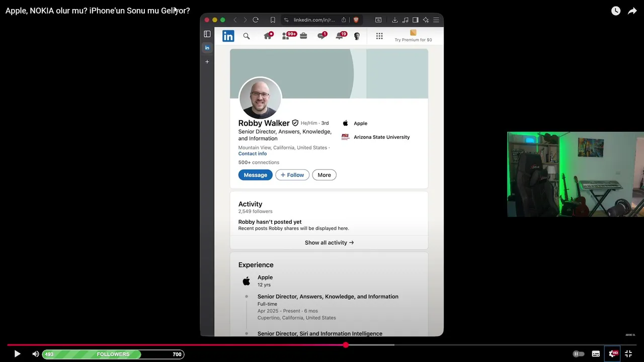Follow Robby Walker

tap(292, 175)
